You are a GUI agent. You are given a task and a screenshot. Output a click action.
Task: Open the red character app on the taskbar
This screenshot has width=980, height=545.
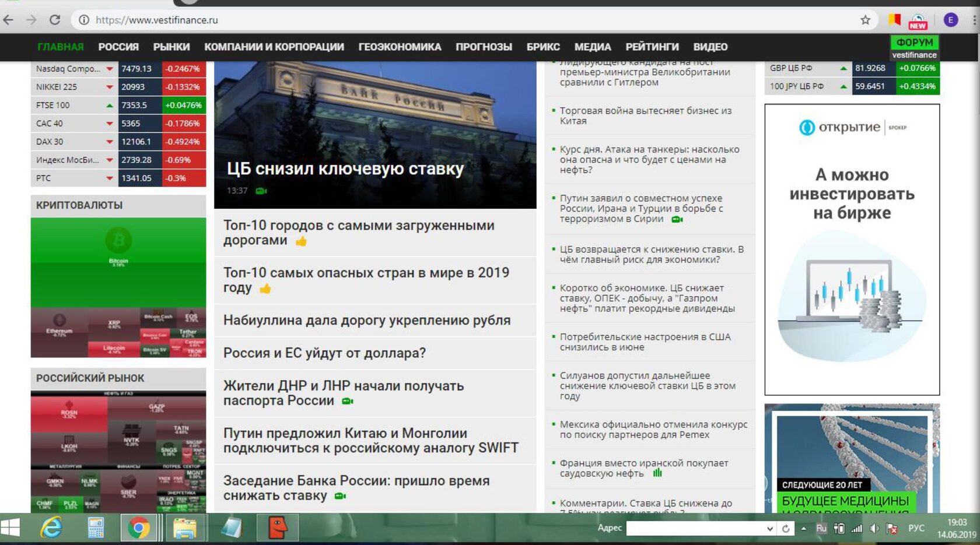pyautogui.click(x=278, y=528)
